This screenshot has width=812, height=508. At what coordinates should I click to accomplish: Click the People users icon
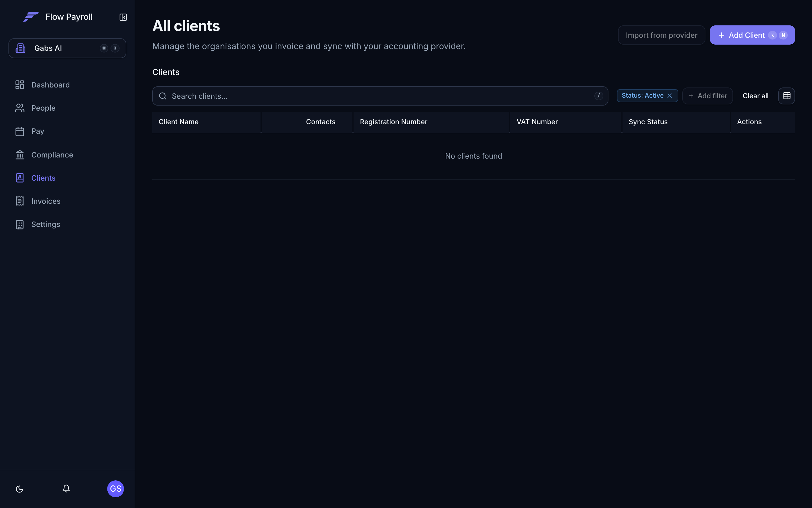point(20,108)
